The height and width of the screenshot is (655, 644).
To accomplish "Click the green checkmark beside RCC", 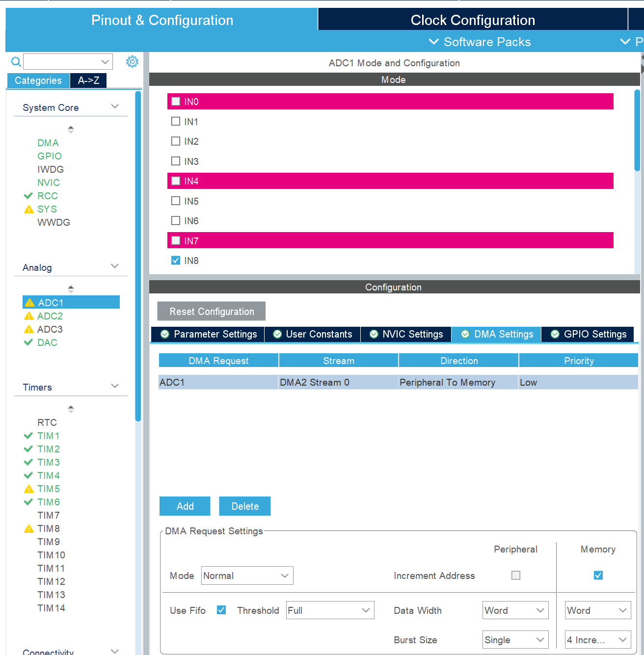I will (28, 195).
